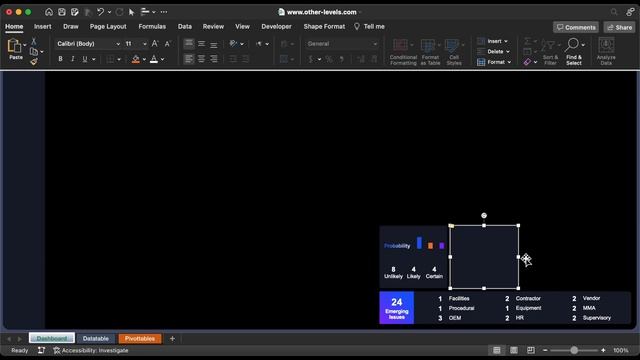This screenshot has height=360, width=640.
Task: Click the search icon in title bar
Action: pos(614,12)
